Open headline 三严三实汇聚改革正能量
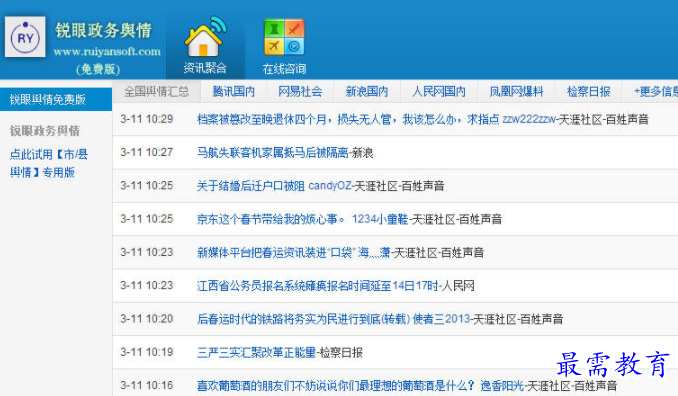 click(x=256, y=352)
